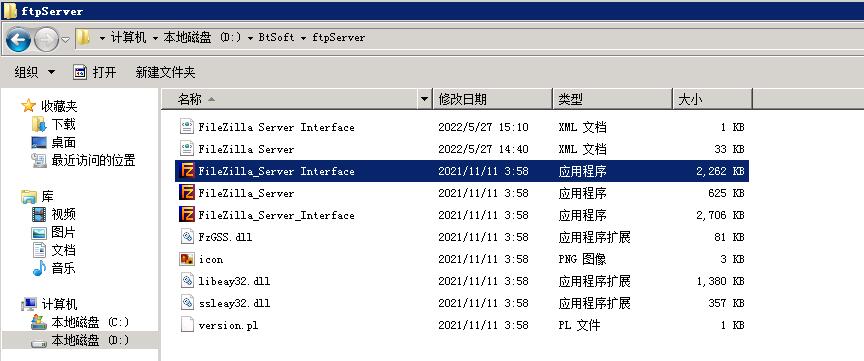Open the 音乐 library
Image resolution: width=864 pixels, height=361 pixels.
point(63,268)
